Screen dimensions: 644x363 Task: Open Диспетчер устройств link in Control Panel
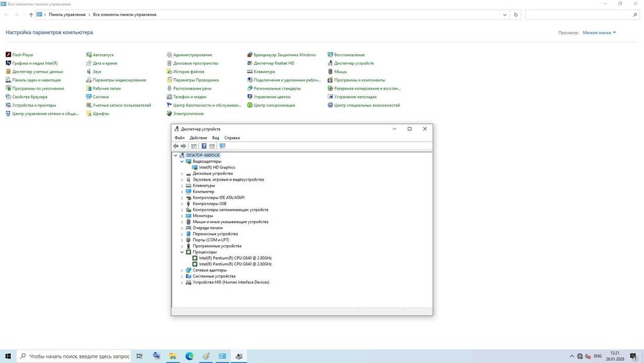click(350, 63)
